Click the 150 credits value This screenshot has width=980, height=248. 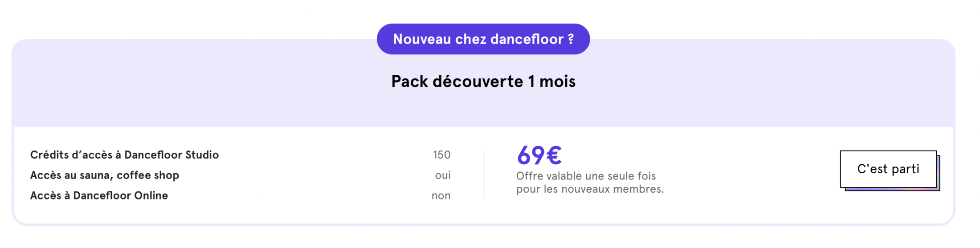click(x=441, y=155)
